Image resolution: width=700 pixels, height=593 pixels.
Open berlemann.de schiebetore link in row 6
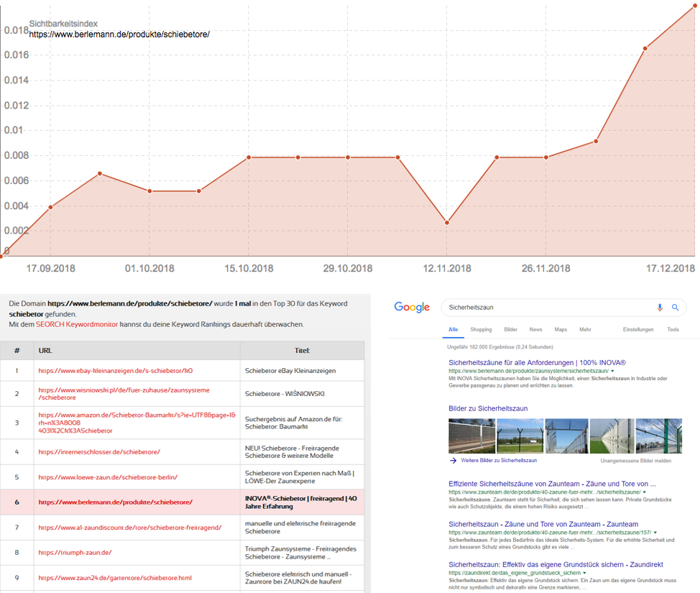pyautogui.click(x=117, y=504)
